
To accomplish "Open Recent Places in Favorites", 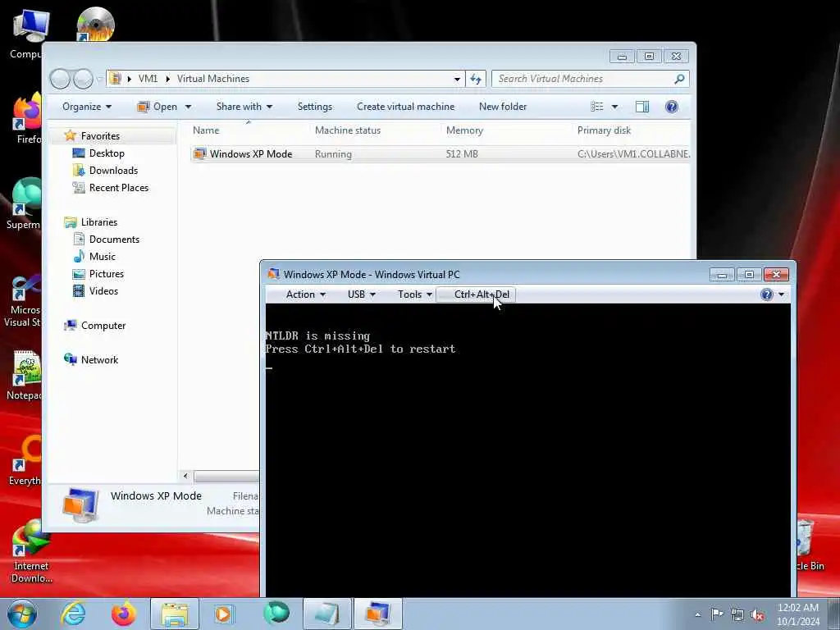I will (118, 188).
